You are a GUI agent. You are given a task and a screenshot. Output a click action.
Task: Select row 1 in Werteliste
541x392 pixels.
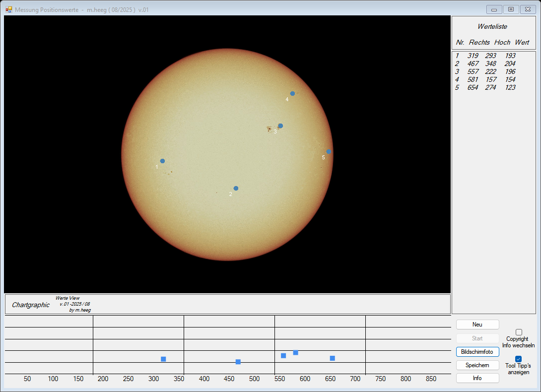(485, 56)
